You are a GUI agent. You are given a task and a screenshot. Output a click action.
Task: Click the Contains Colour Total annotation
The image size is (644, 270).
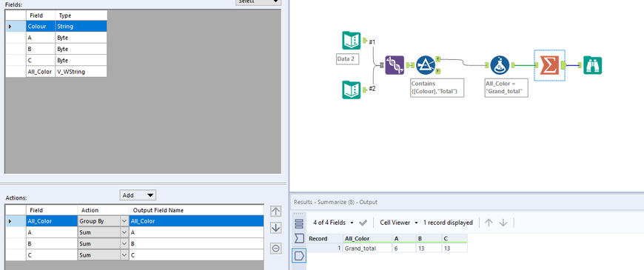coord(437,87)
